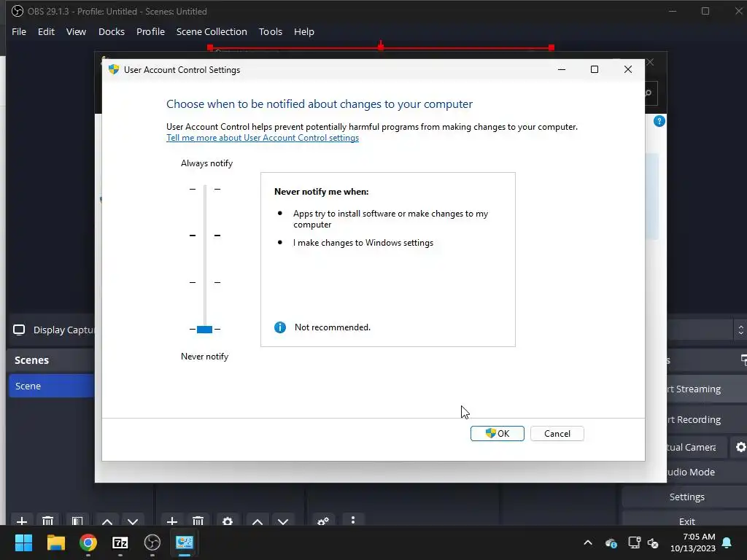
Task: Click cloud sync icon in system tray
Action: tap(611, 542)
